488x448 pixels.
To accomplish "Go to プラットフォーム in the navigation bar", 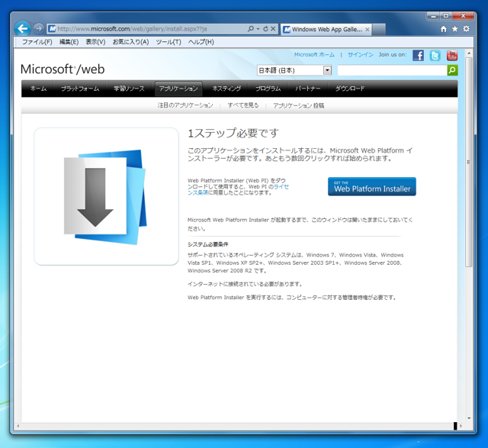I will click(80, 89).
